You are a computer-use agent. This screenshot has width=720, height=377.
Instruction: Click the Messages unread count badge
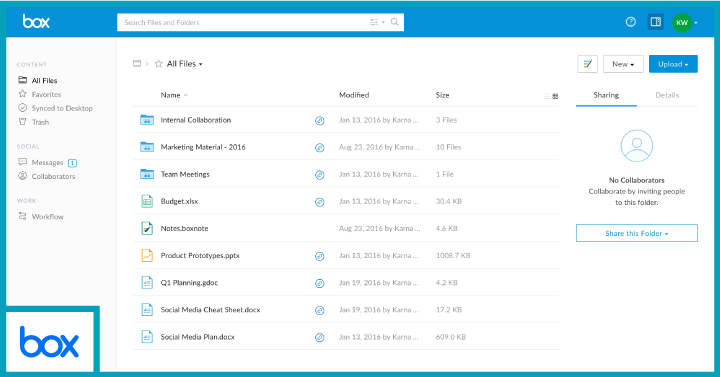72,163
